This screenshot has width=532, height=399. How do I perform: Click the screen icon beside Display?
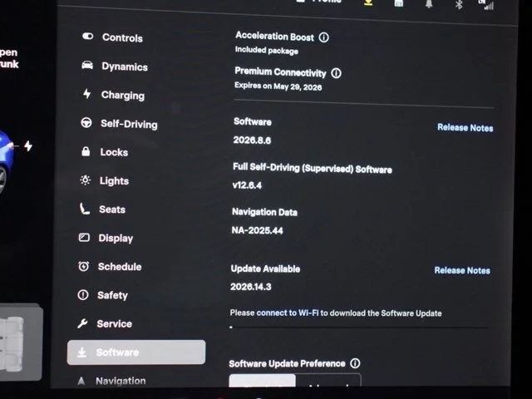pyautogui.click(x=84, y=237)
